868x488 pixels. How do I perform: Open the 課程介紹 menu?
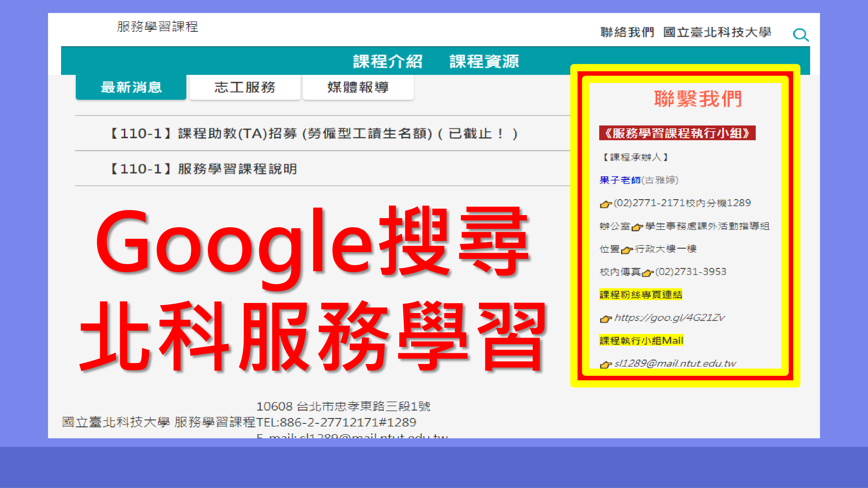click(x=387, y=61)
